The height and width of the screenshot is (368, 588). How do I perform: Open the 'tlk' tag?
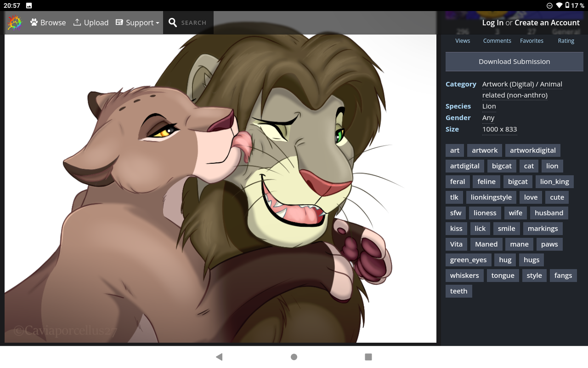(x=454, y=197)
